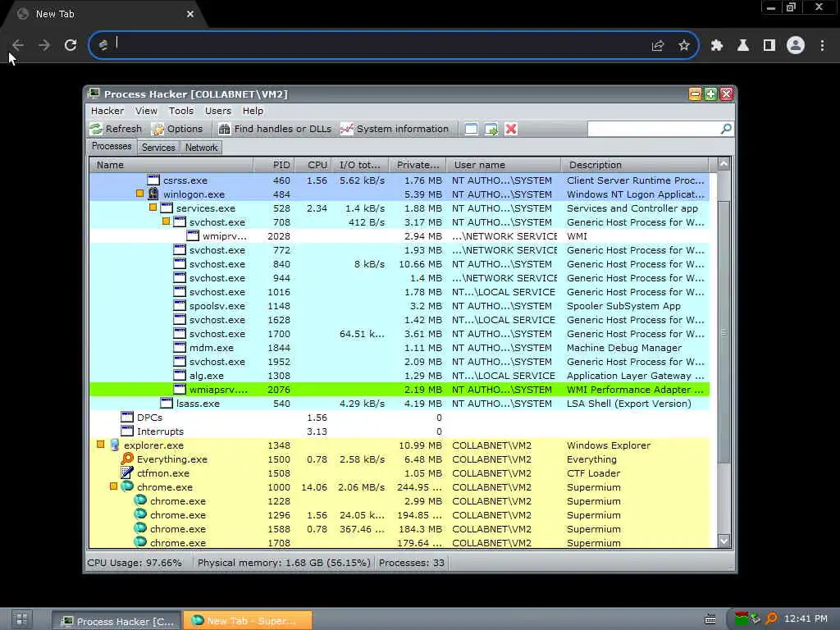Viewport: 840px width, 630px height.
Task: Select the lsass.exe process row
Action: click(399, 404)
